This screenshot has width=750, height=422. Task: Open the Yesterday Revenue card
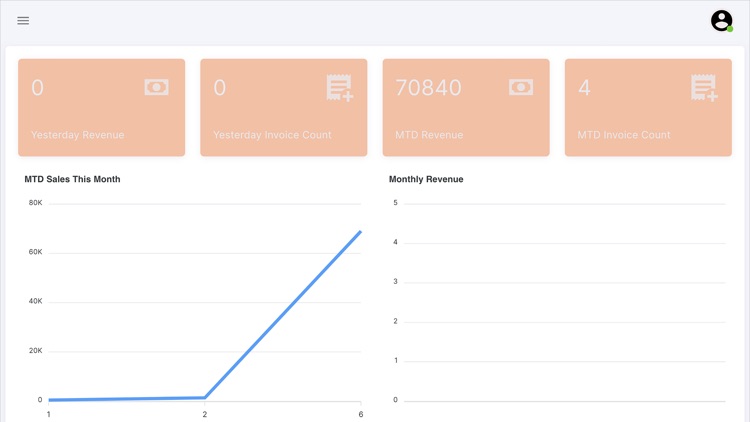click(x=101, y=108)
